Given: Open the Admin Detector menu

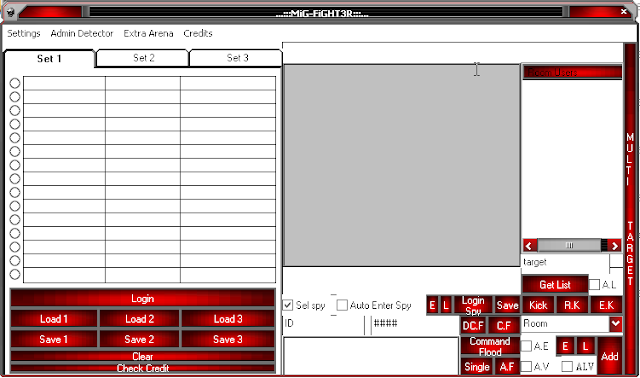Looking at the screenshot, I should click(82, 33).
